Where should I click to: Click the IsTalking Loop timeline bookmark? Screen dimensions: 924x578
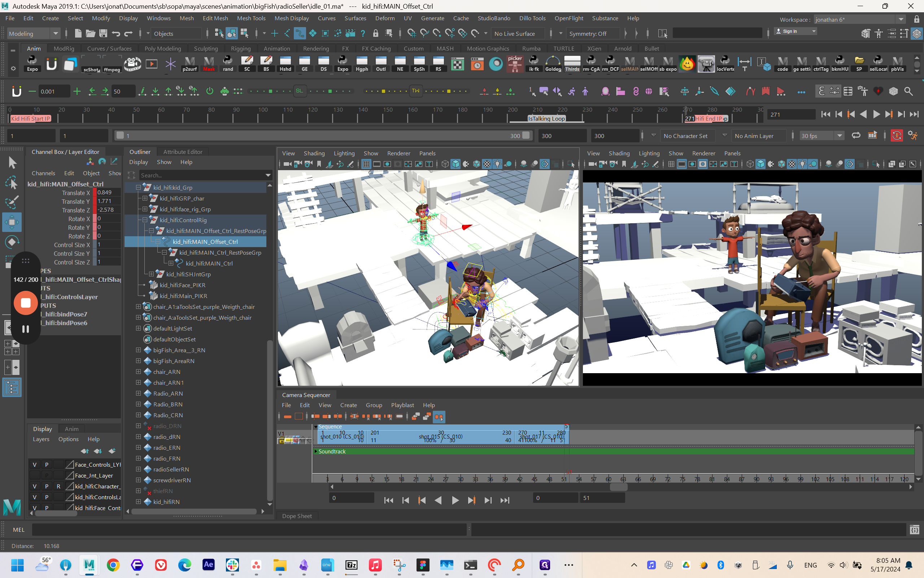pyautogui.click(x=546, y=118)
